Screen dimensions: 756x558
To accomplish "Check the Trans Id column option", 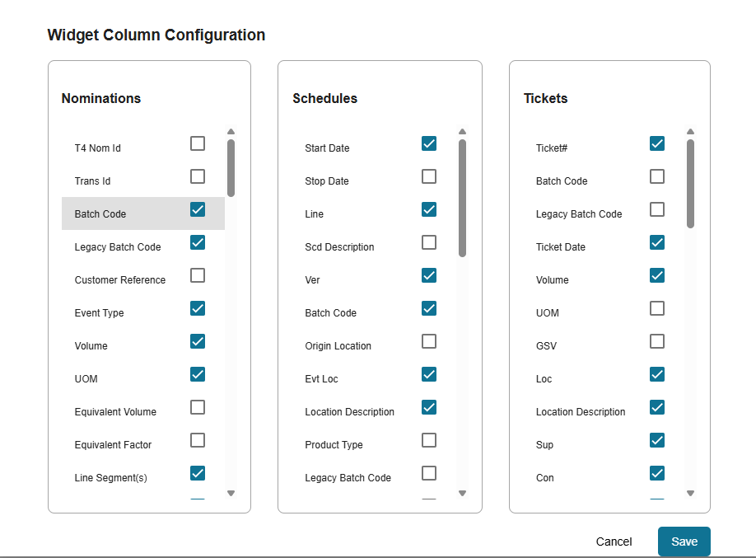I will [x=198, y=177].
